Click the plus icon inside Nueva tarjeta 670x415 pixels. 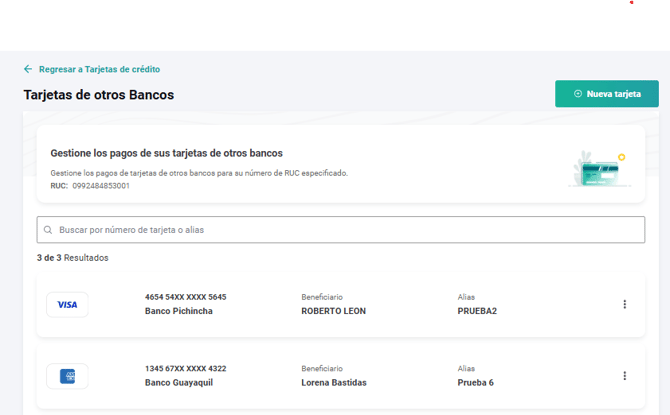click(578, 94)
